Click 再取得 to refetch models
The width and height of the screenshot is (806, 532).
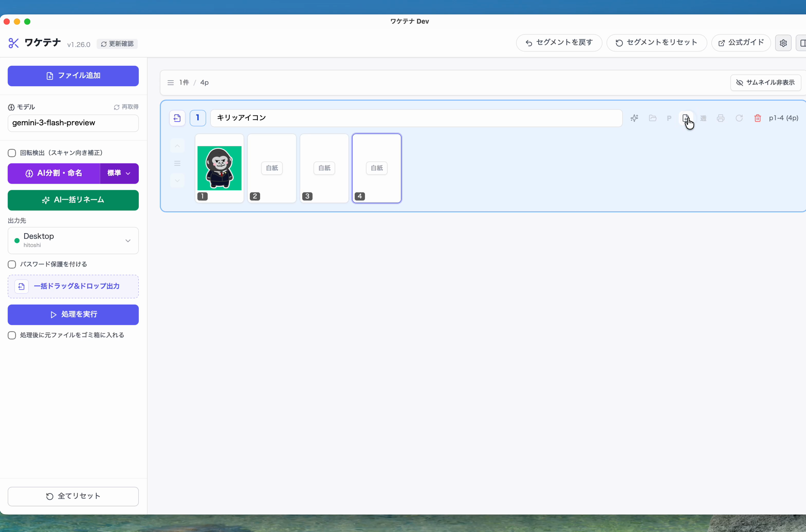pyautogui.click(x=126, y=107)
